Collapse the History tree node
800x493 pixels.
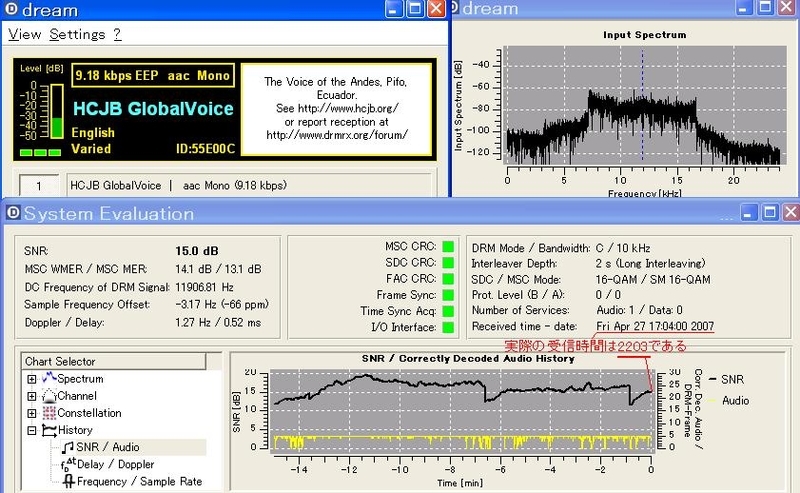pos(32,430)
